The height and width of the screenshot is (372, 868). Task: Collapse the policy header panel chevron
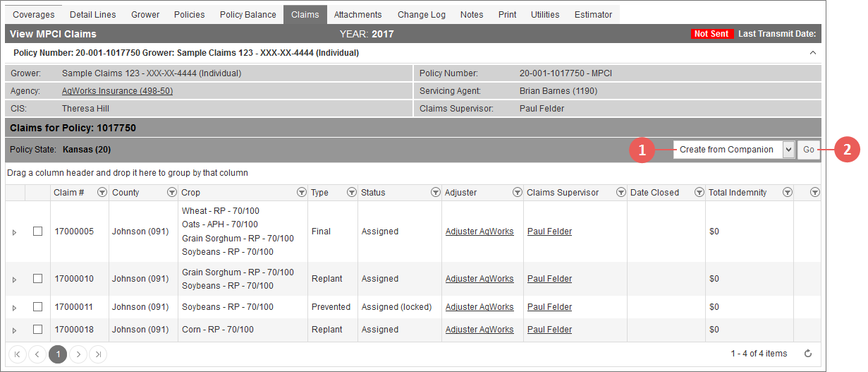coord(812,53)
